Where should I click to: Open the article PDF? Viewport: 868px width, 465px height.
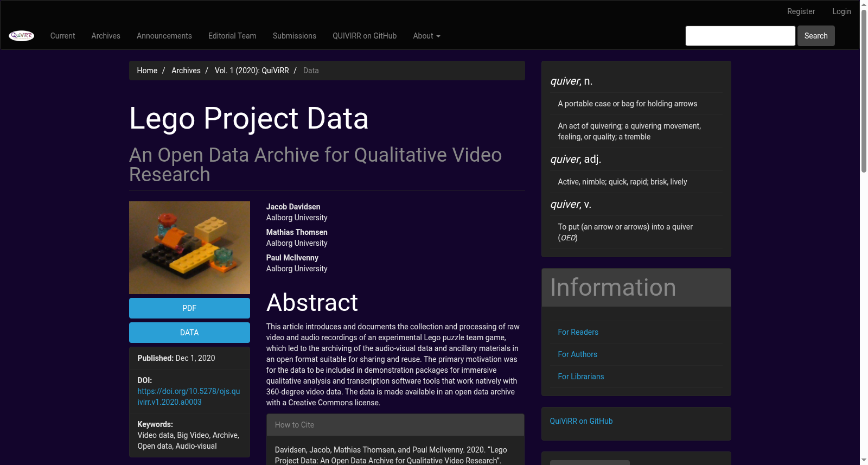point(189,308)
